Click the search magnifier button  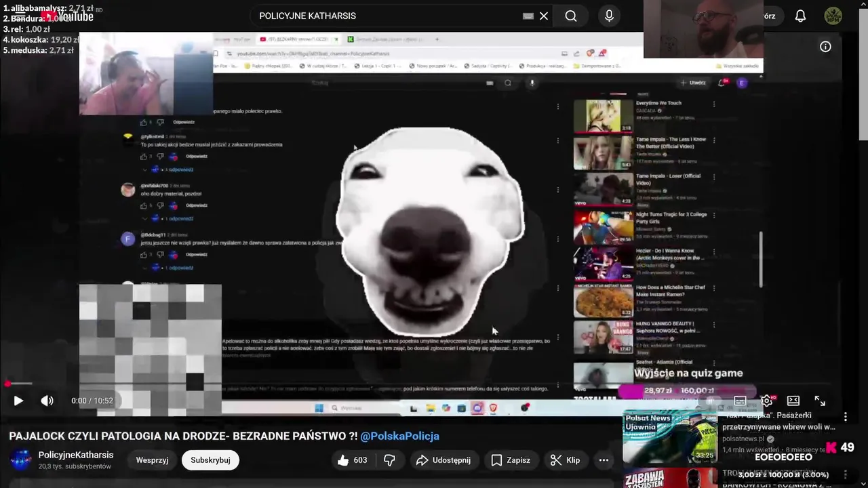[x=571, y=16]
